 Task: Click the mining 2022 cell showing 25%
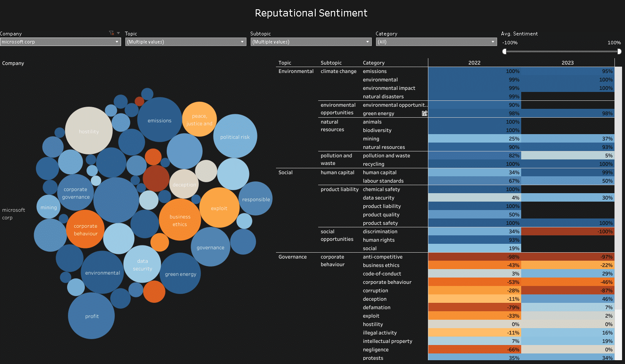(474, 139)
